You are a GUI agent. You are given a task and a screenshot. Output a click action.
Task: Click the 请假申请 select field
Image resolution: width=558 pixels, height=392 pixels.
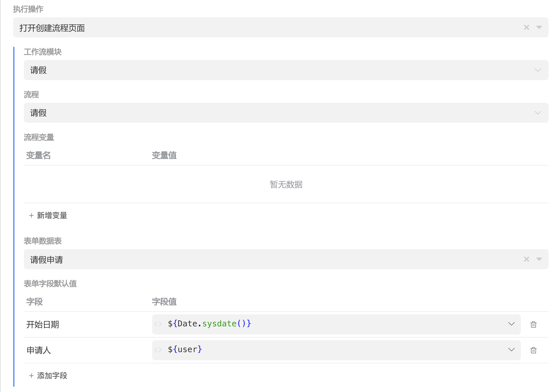tap(286, 259)
